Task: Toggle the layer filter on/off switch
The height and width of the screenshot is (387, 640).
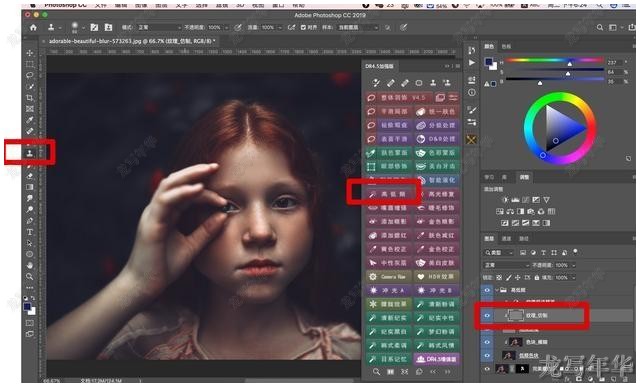Action: click(576, 252)
